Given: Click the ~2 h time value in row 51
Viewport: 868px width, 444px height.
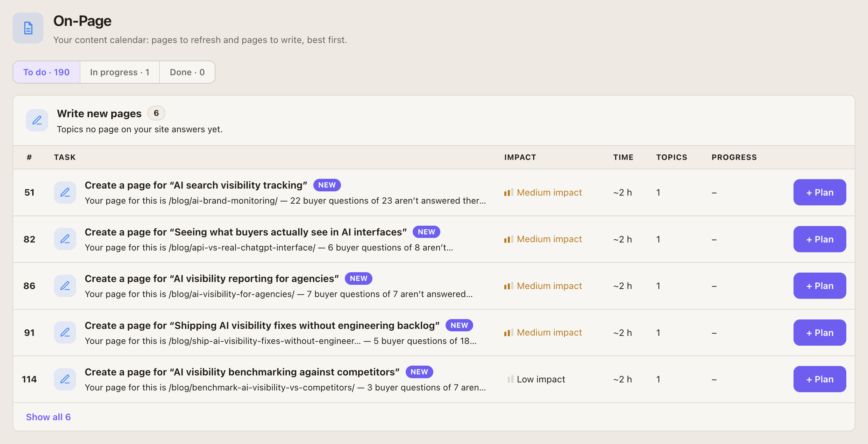Looking at the screenshot, I should point(622,192).
